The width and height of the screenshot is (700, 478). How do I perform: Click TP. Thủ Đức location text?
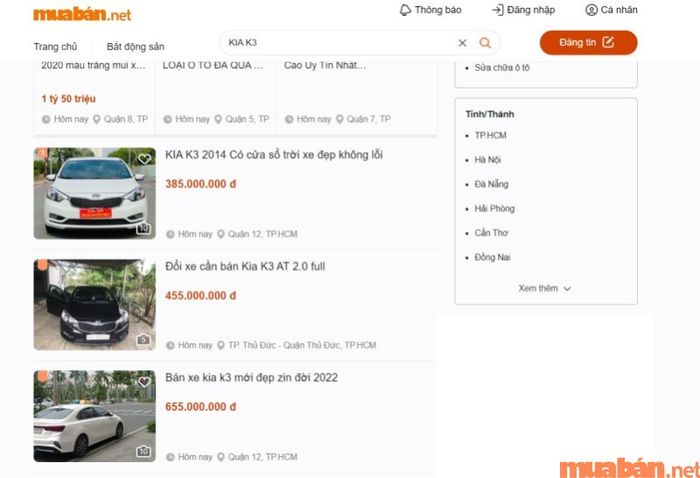[302, 345]
